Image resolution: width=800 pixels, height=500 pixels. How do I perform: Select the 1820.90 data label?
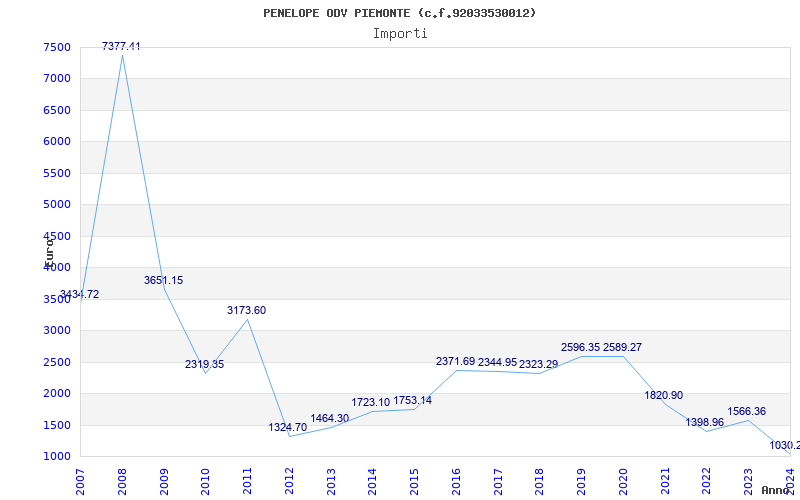click(x=663, y=395)
